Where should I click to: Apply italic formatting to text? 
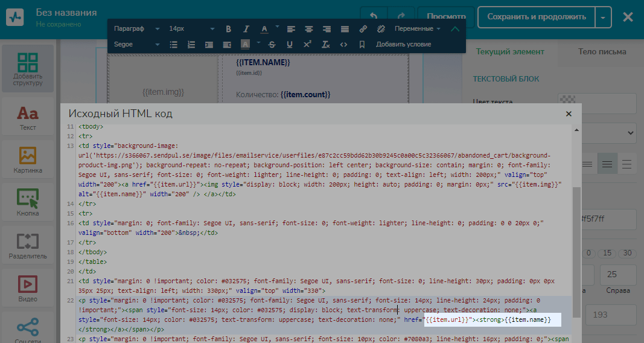pos(246,29)
